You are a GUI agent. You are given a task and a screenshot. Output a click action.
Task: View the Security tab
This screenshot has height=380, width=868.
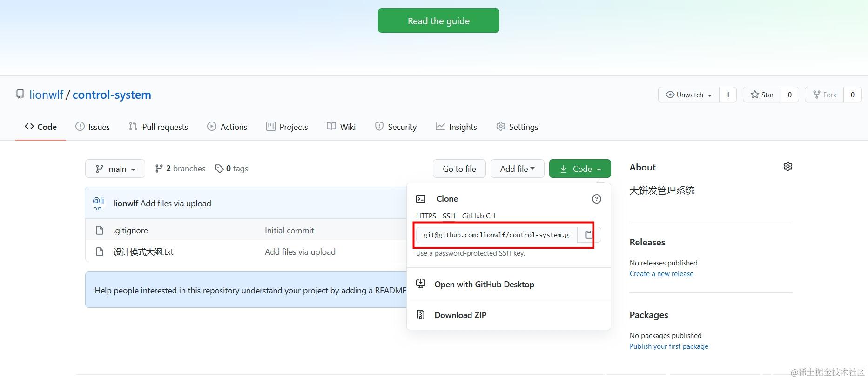pyautogui.click(x=396, y=127)
